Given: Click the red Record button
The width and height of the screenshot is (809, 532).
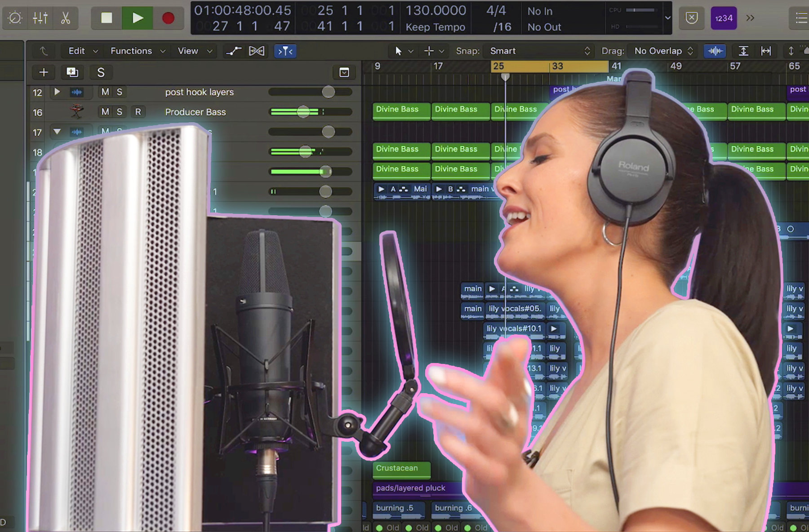Looking at the screenshot, I should click(x=168, y=18).
